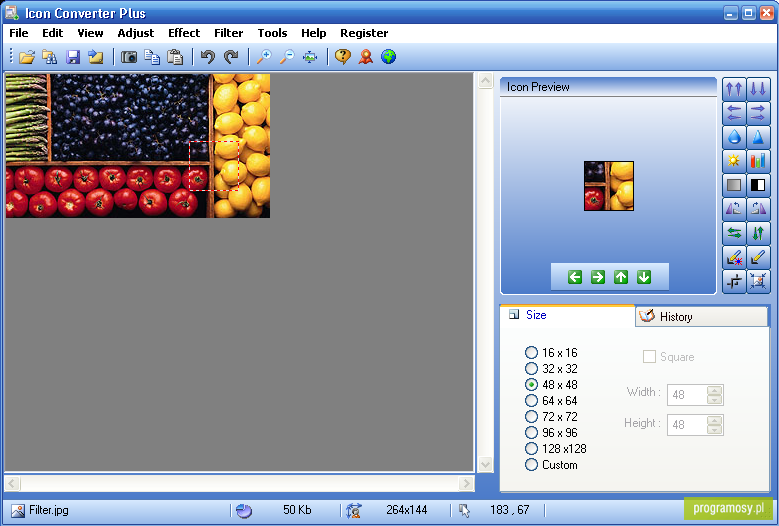Click the pen tool with red-blue star
This screenshot has height=526, width=779.
click(734, 257)
